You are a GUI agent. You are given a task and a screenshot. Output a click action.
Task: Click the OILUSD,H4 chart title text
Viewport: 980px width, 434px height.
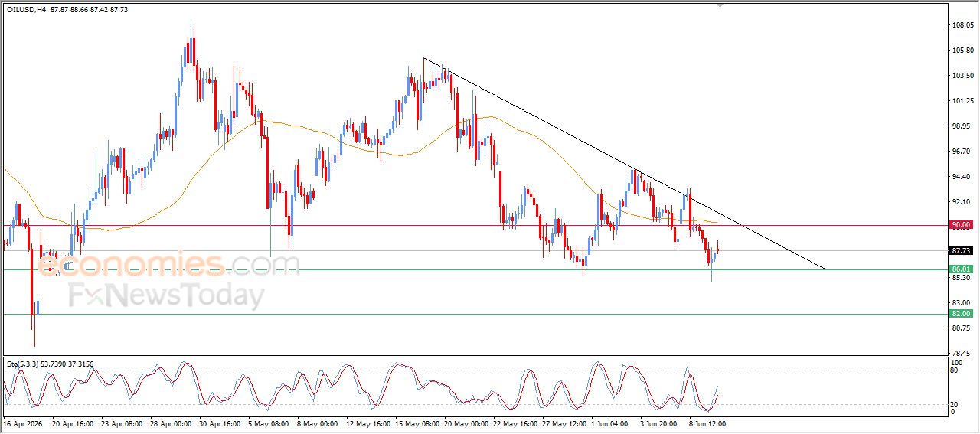click(24, 8)
